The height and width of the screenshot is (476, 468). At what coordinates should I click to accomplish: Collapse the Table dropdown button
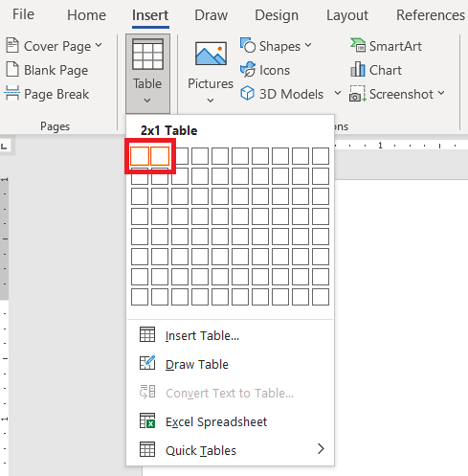click(147, 74)
